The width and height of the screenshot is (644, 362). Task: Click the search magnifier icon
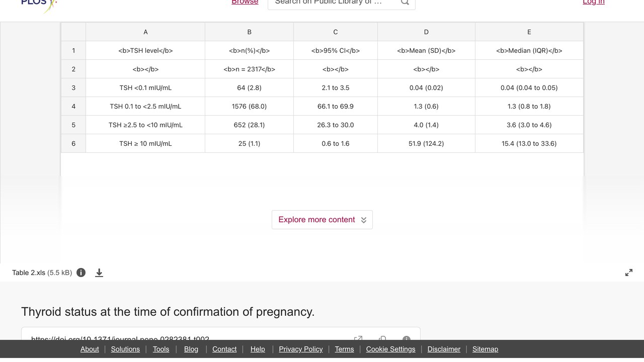click(x=405, y=3)
